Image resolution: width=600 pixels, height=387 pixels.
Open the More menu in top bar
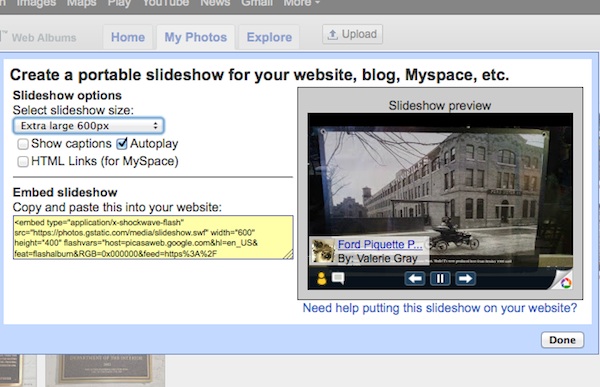coord(302,3)
